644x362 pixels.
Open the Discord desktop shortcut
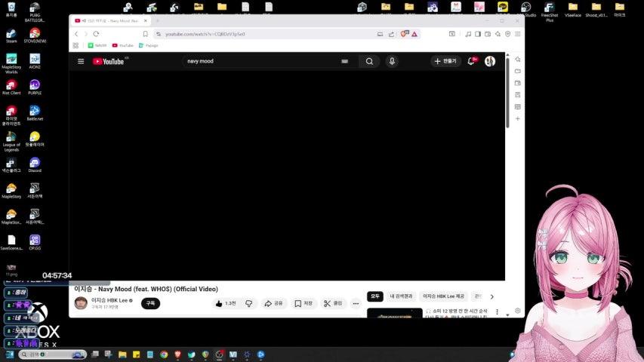35,165
